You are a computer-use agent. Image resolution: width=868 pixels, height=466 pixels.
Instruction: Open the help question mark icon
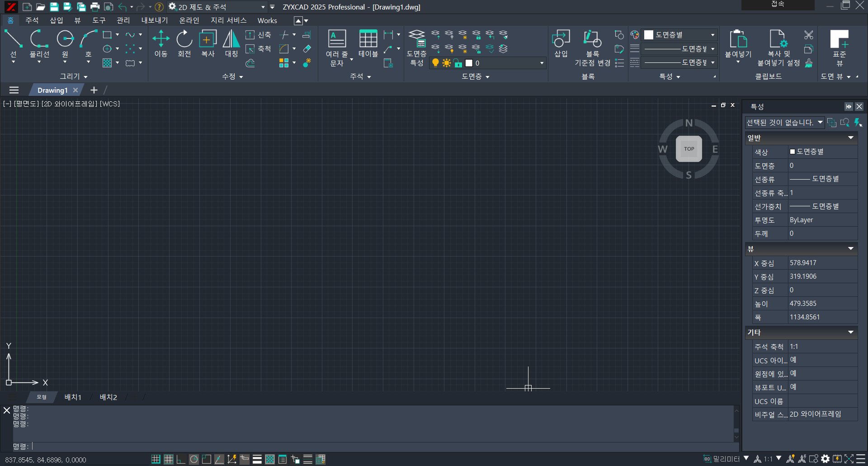click(159, 7)
